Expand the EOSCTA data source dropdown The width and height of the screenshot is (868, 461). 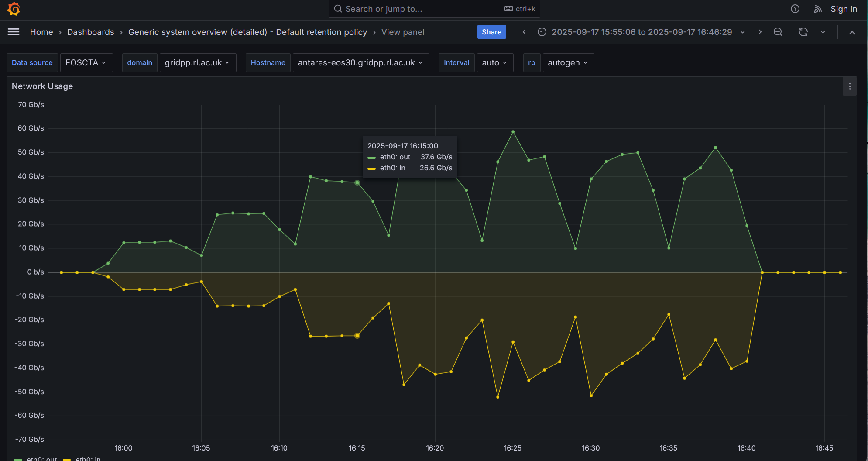[86, 63]
